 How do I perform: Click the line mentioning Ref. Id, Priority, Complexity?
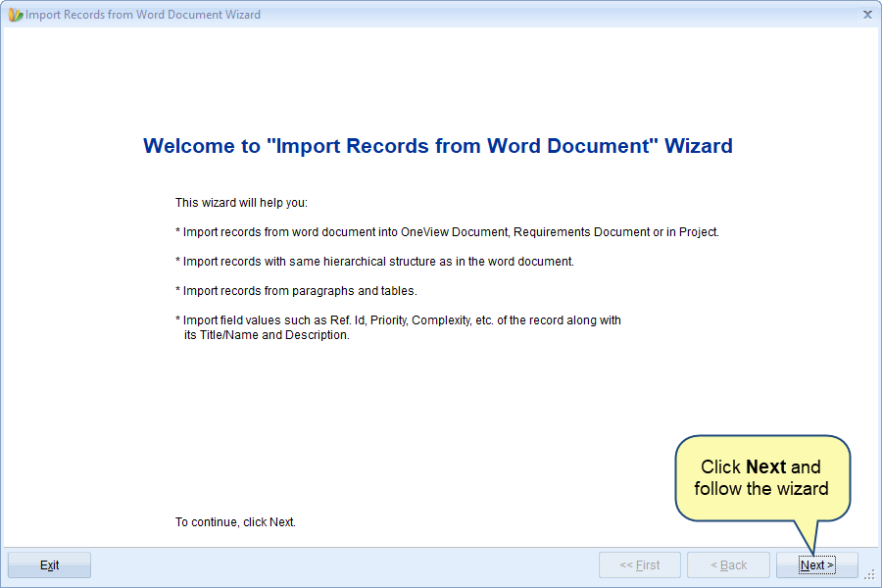click(398, 320)
